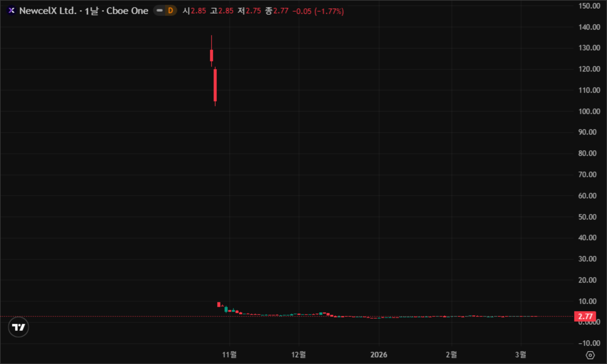Click the red 2.77 current price label
This screenshot has height=364, width=607.
point(585,316)
